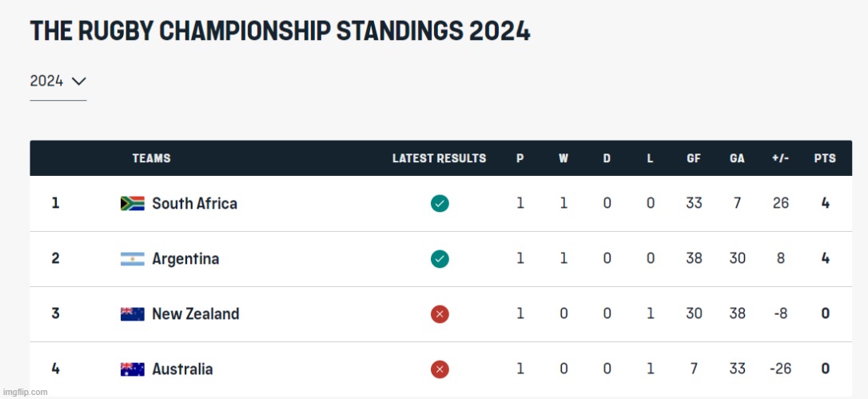The image size is (868, 399).
Task: Click the imgflip.com watermark link
Action: tap(25, 392)
